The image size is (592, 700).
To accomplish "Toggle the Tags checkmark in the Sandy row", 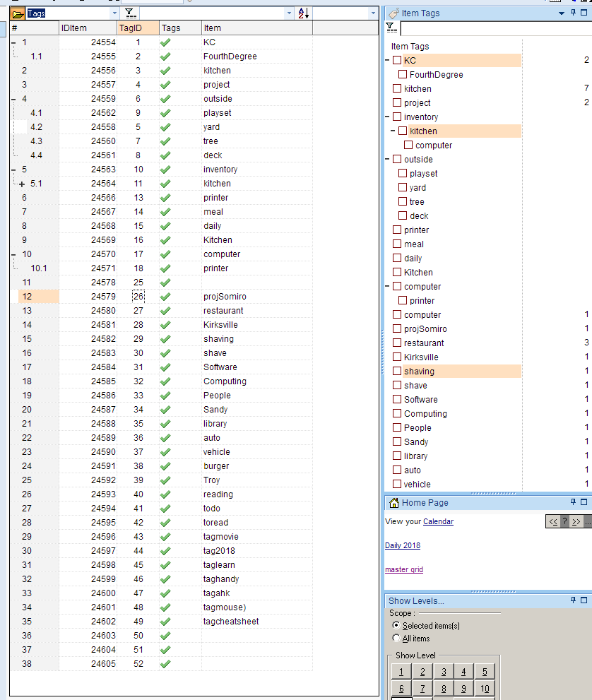I will point(165,410).
